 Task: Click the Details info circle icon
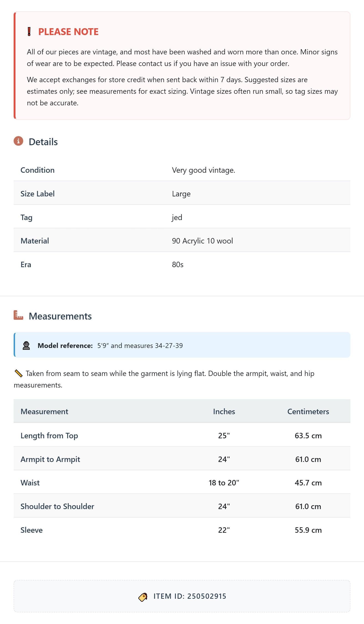point(18,141)
